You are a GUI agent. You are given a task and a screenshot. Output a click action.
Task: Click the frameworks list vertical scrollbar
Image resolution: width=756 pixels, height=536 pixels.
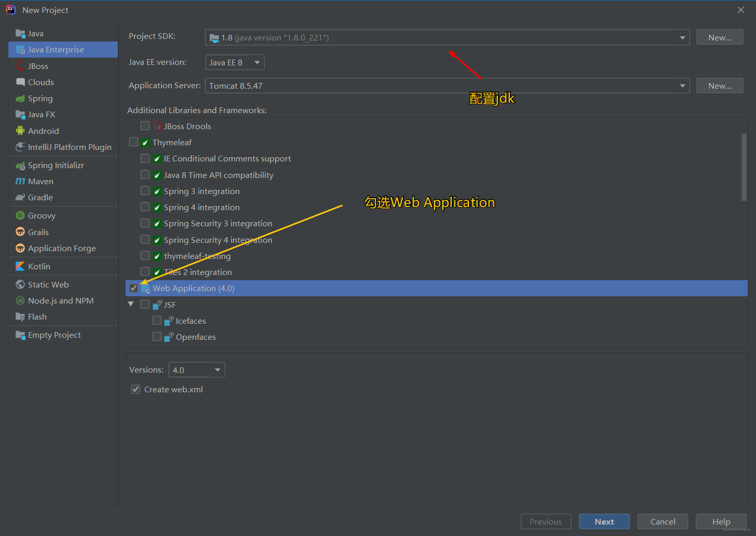(744, 167)
